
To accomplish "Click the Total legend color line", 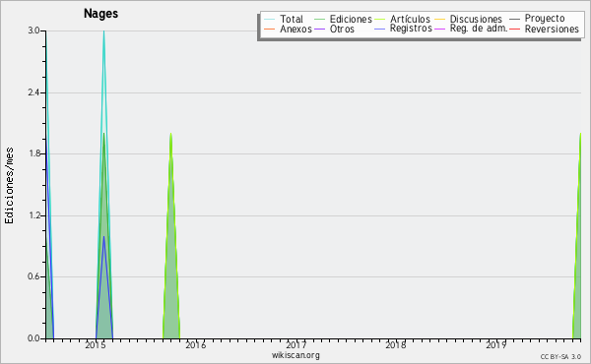I will pos(270,20).
